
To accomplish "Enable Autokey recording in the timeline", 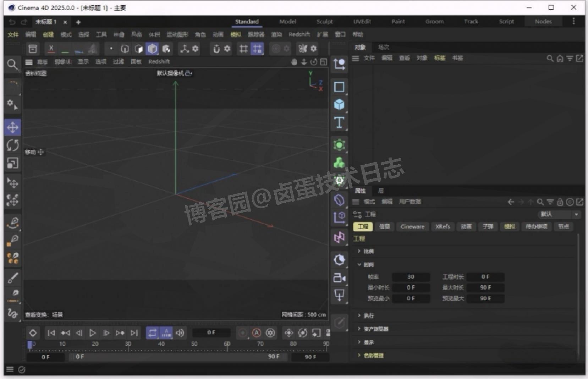I will 256,333.
